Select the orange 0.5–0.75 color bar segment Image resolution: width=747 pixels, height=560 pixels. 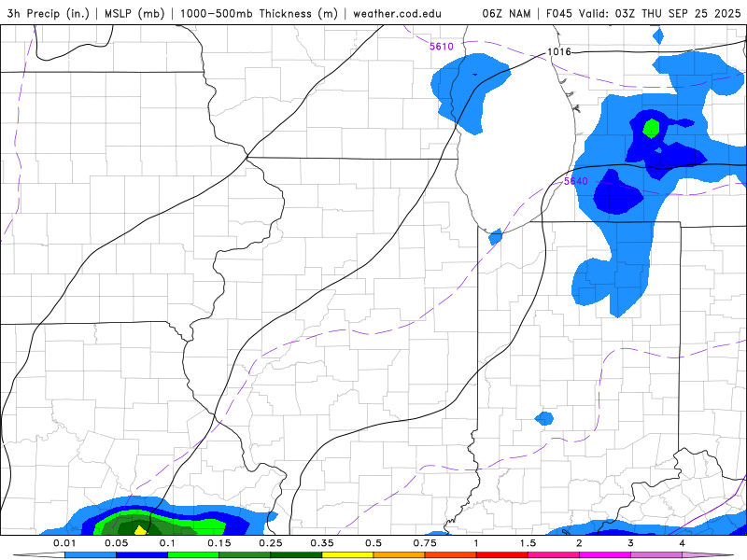click(x=400, y=555)
